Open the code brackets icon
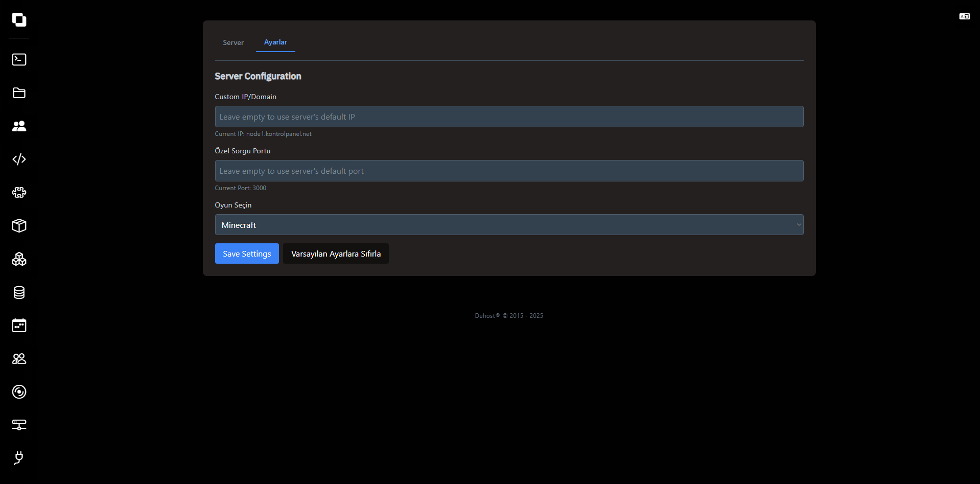Image resolution: width=980 pixels, height=484 pixels. click(19, 159)
